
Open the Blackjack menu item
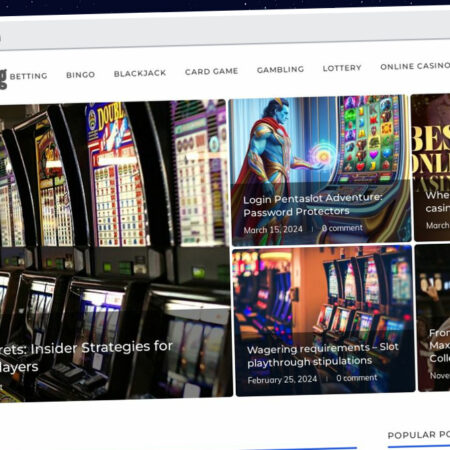click(x=140, y=73)
